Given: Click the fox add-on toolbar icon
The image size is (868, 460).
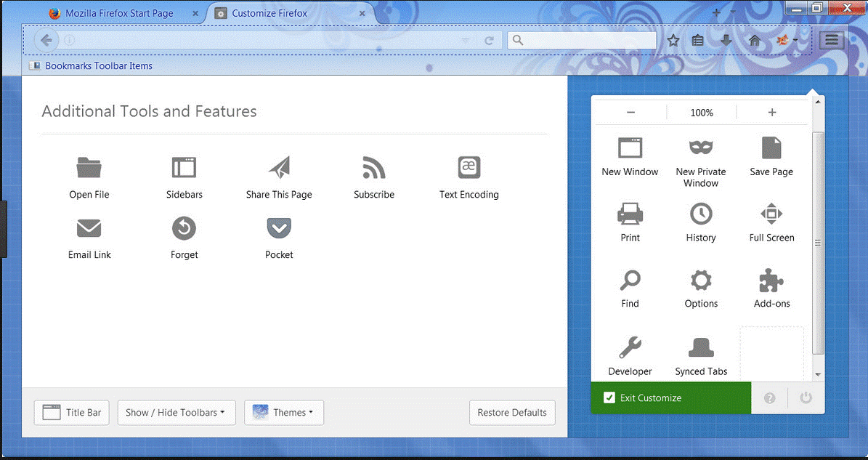Looking at the screenshot, I should coord(783,40).
